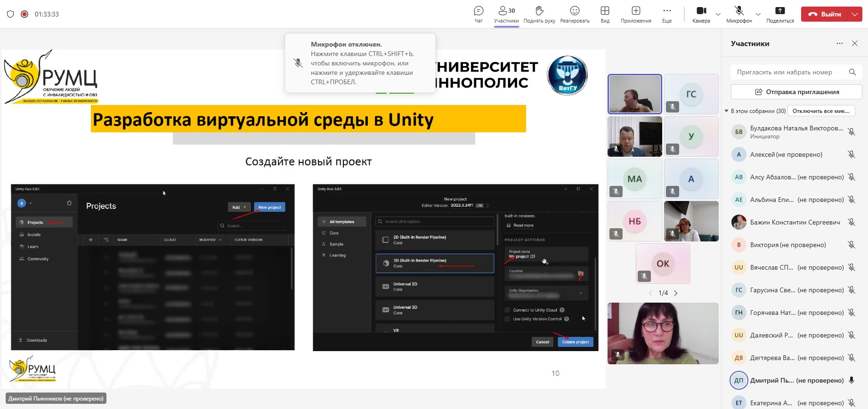This screenshot has height=409, width=868.
Task: Select the ГС participant tile
Action: (691, 94)
